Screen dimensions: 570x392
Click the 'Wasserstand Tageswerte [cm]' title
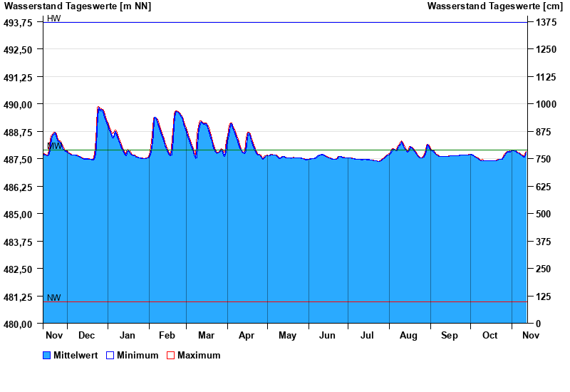coord(494,6)
